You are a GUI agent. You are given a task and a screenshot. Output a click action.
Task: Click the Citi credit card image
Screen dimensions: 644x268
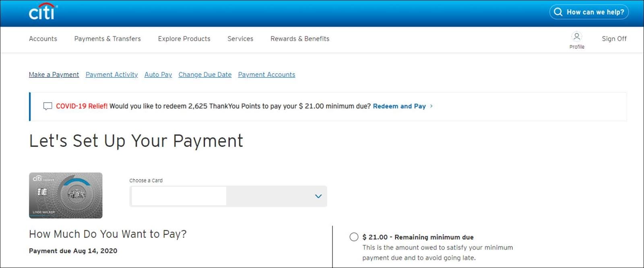tap(66, 196)
